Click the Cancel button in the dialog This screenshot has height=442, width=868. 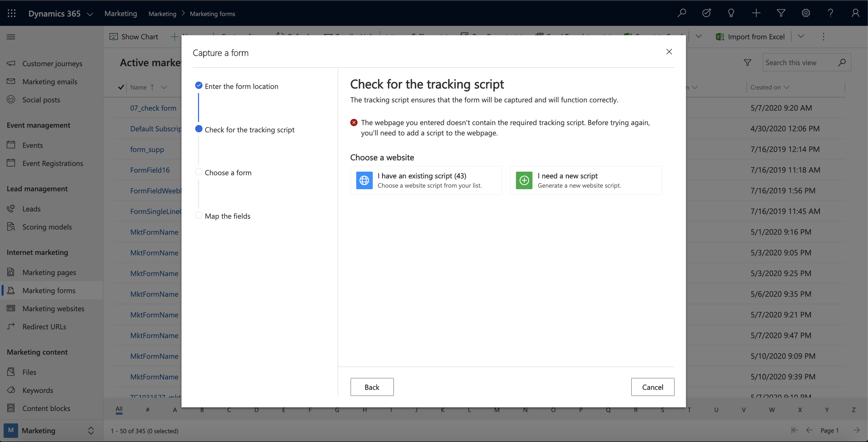point(653,387)
